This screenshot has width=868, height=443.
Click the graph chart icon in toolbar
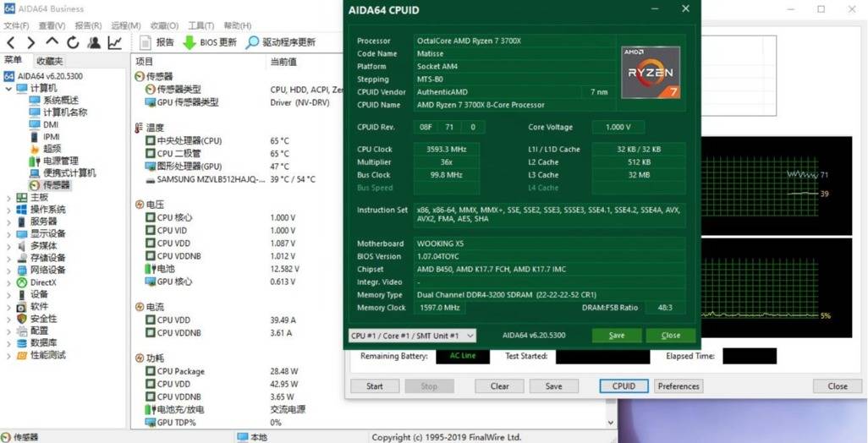(114, 42)
